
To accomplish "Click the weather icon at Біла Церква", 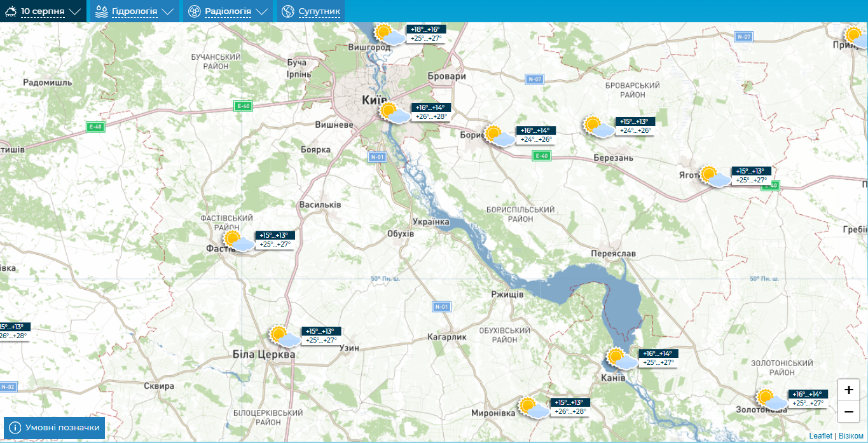I will pos(284,337).
